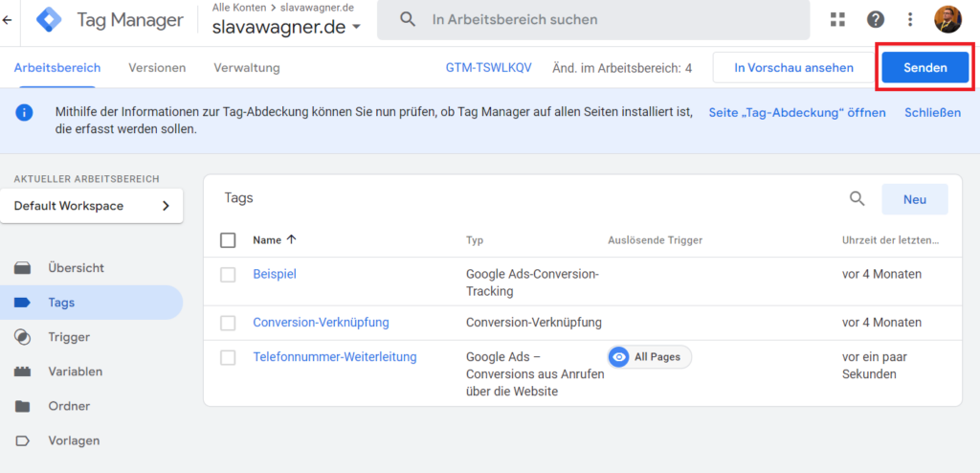Viewport: 980px width, 473px height.
Task: Tick the select-all checkbox in Tags header
Action: (228, 240)
